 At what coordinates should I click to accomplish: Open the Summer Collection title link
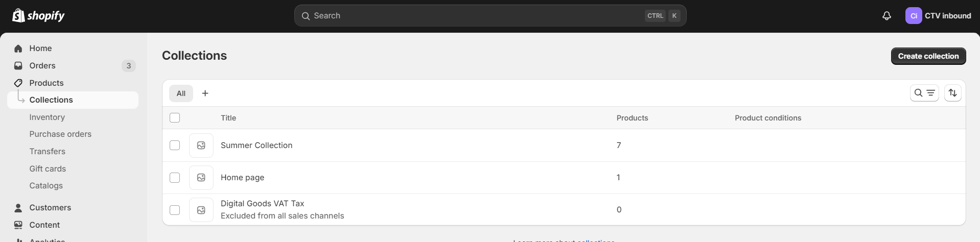pyautogui.click(x=256, y=146)
